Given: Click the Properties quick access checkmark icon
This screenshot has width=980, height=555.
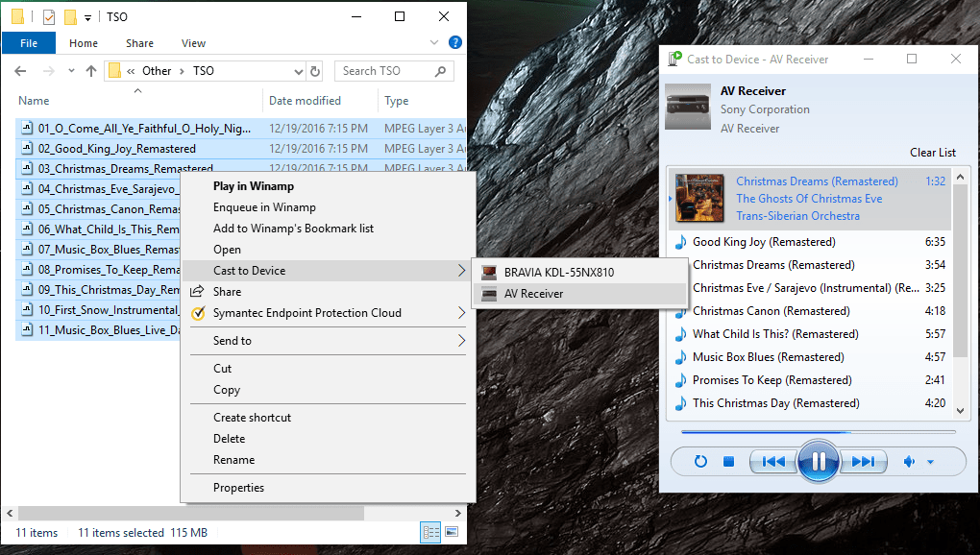Looking at the screenshot, I should 48,17.
